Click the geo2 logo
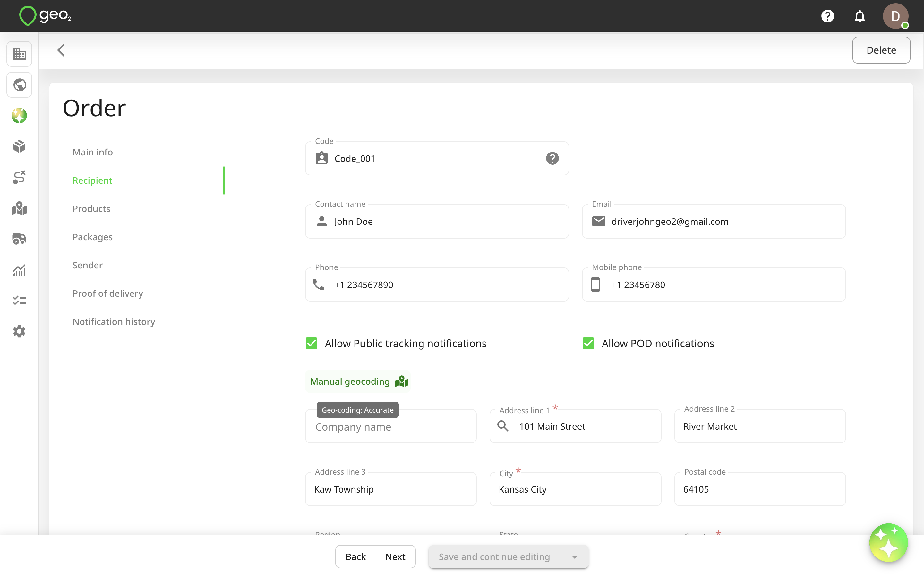 point(45,16)
